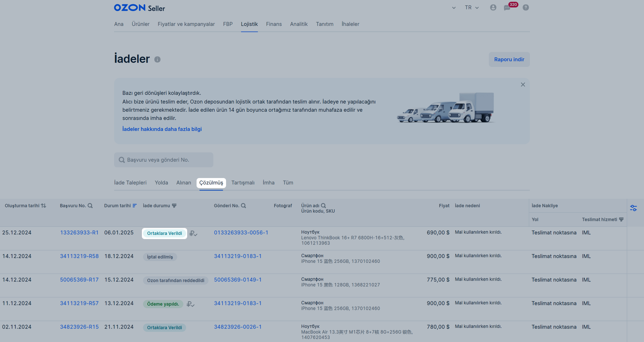Switch to İade Talepleri tab
The width and height of the screenshot is (644, 342).
click(x=130, y=183)
